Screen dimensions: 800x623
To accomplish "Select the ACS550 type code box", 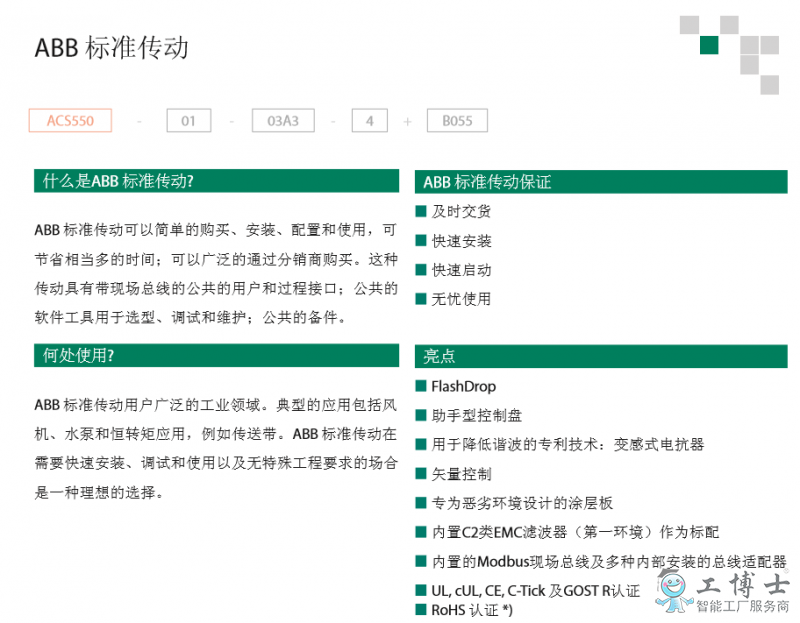I will point(70,120).
